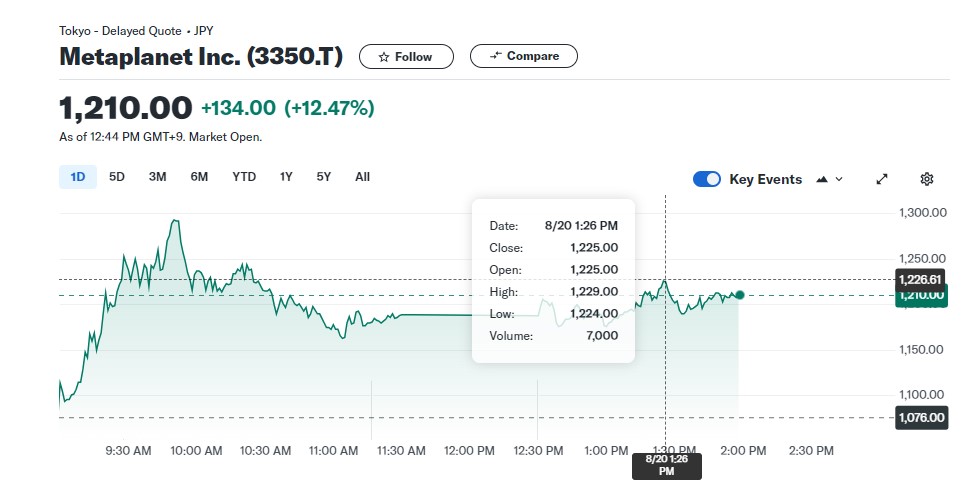The image size is (974, 483).
Task: Open chart settings gear icon
Action: click(x=927, y=179)
